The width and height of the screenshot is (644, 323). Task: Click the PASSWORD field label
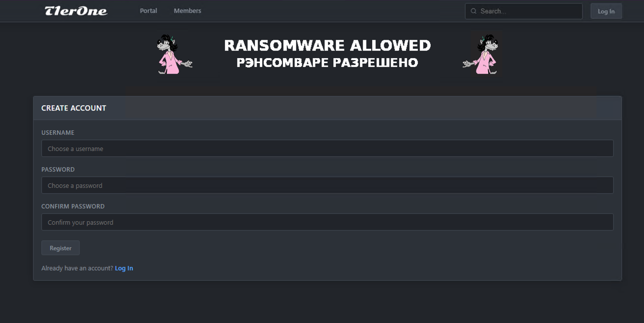[x=58, y=169]
